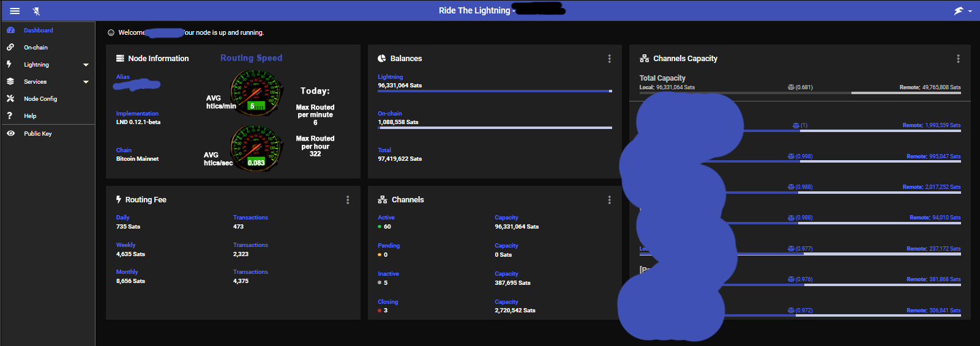
Task: Click Remote: 1,993,559 Sats value
Action: [932, 125]
